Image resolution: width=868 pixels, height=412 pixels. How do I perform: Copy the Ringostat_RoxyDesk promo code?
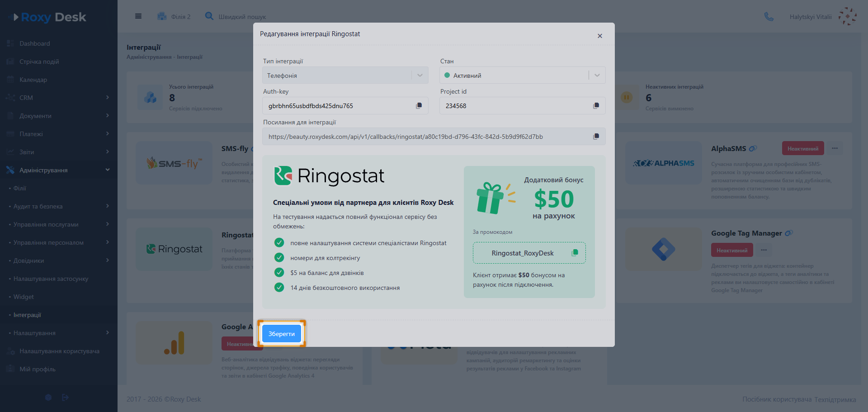pyautogui.click(x=575, y=253)
